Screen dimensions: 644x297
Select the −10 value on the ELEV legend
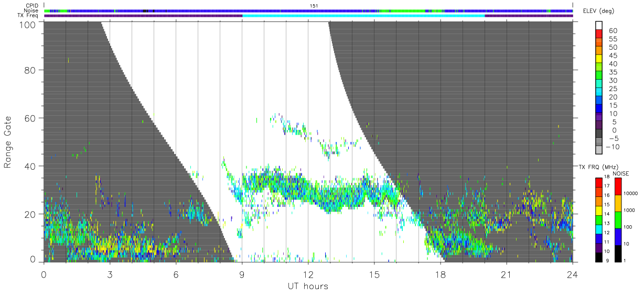612,147
